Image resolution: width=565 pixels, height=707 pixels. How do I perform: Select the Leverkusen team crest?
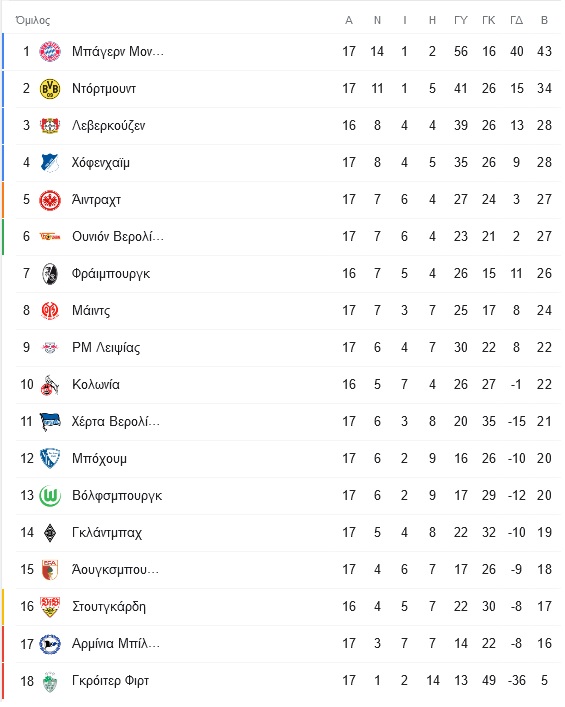(x=50, y=125)
